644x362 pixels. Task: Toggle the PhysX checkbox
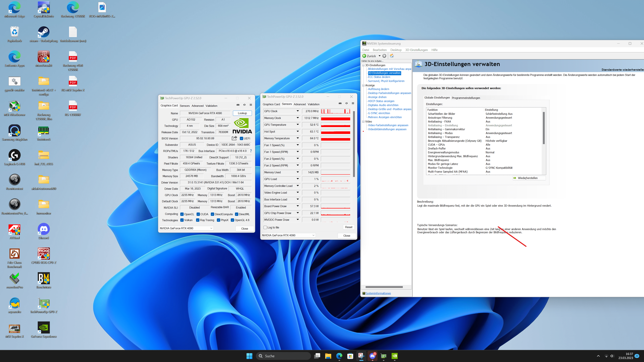[219, 220]
